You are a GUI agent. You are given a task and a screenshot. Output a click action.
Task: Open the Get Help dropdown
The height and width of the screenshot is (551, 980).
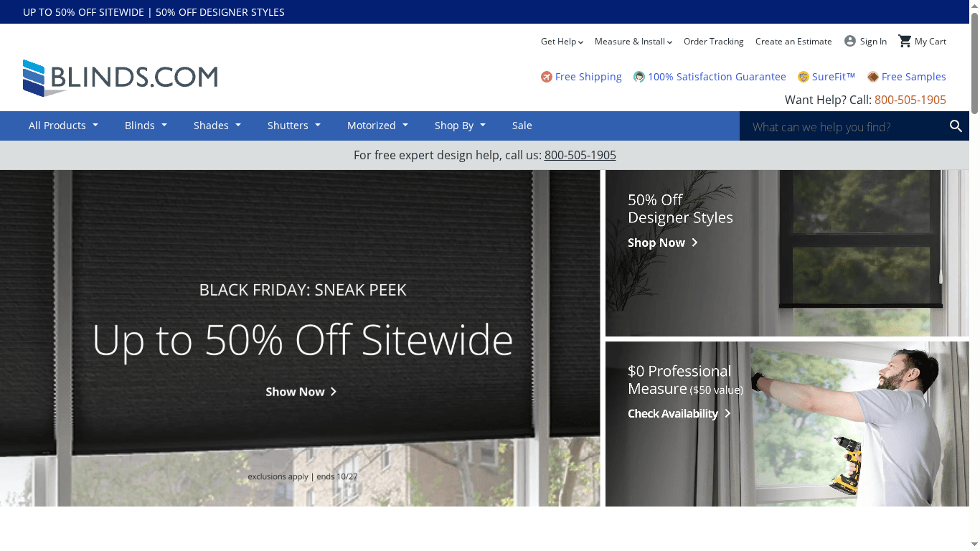(x=562, y=42)
